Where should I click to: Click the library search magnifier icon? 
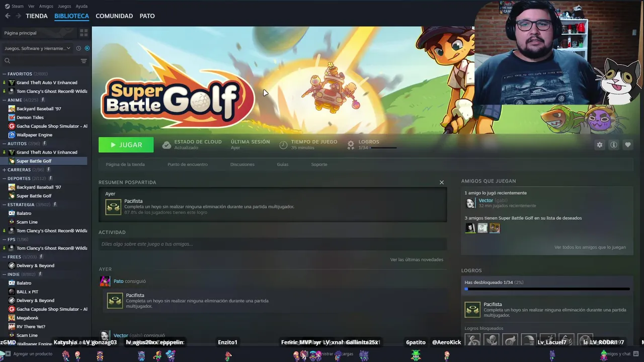[x=7, y=61]
